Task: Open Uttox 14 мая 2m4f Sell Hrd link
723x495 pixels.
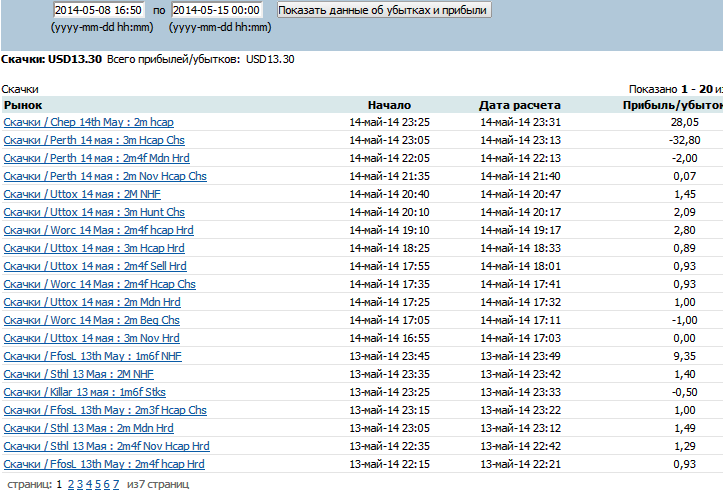Action: click(95, 266)
